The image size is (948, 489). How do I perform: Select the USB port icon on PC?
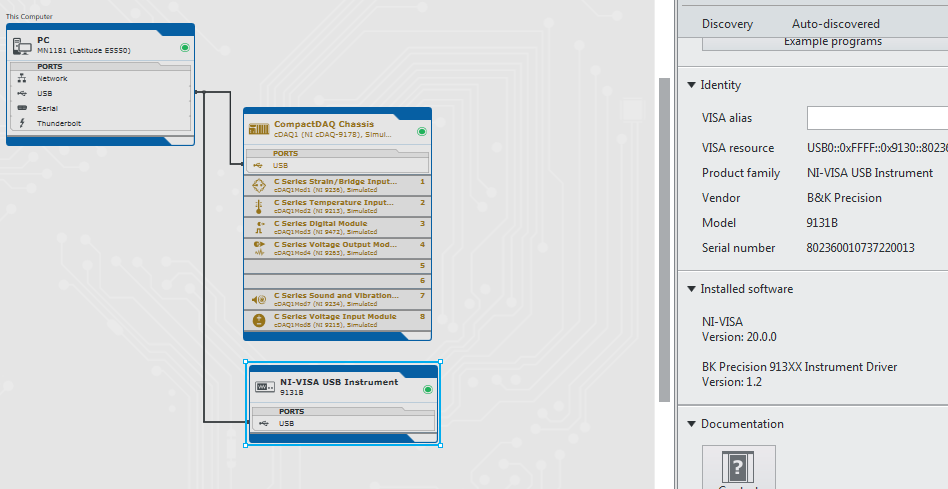click(22, 94)
